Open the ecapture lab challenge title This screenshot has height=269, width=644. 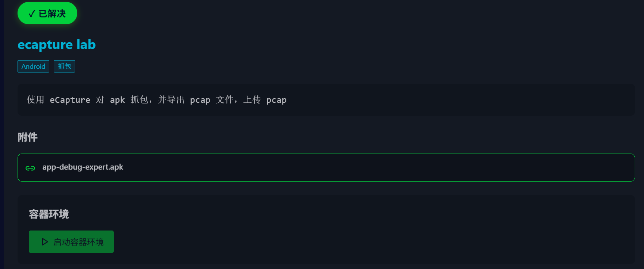(56, 44)
